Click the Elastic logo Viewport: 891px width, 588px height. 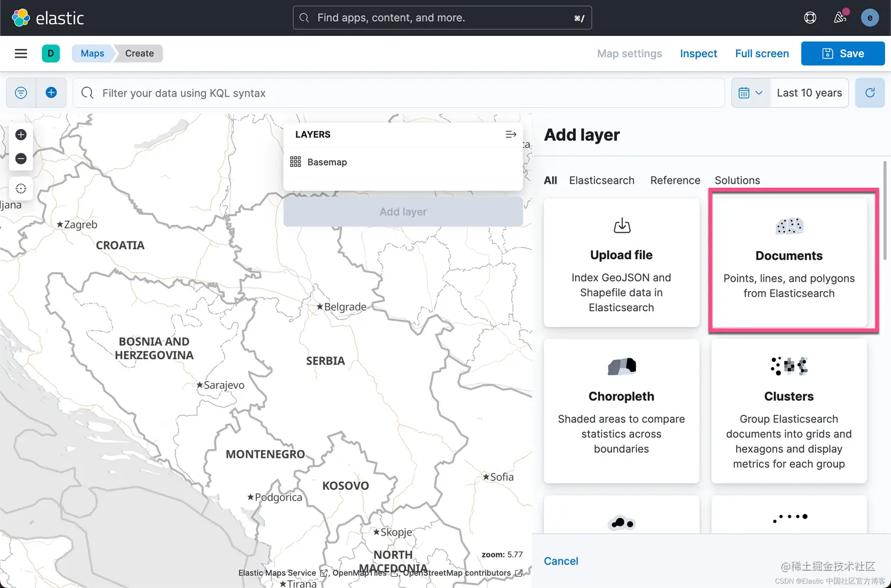pos(48,18)
